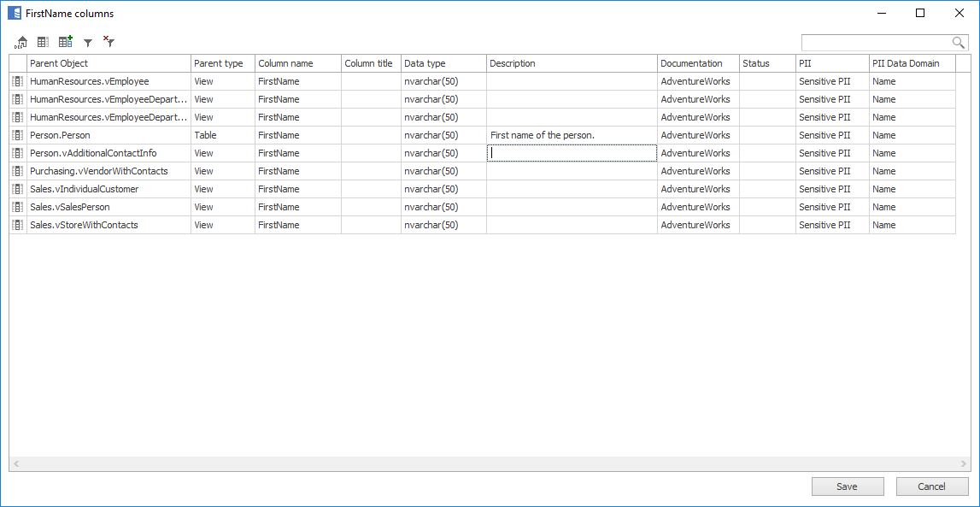Click the magnifier icon in search box

click(959, 43)
